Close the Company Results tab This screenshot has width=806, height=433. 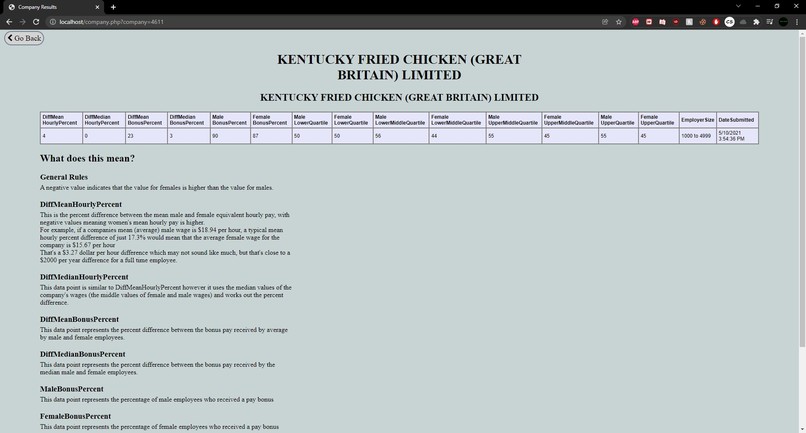[98, 7]
